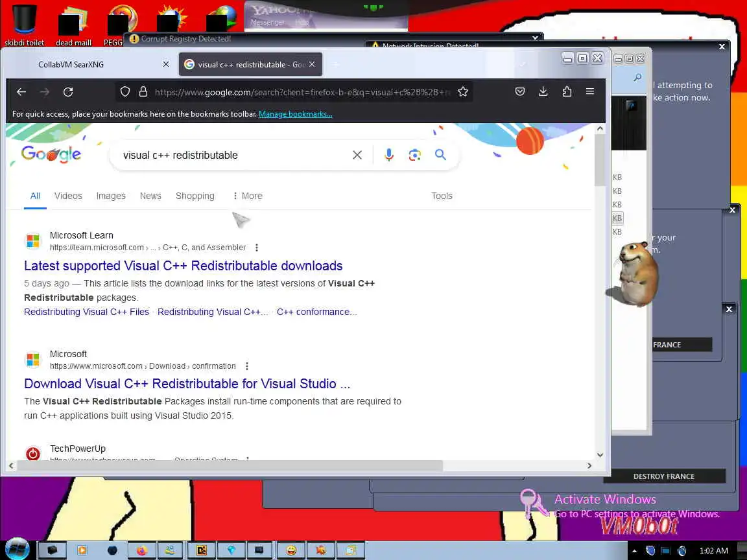
Task: Click the page vertical scrollbar thumb
Action: pos(600,160)
